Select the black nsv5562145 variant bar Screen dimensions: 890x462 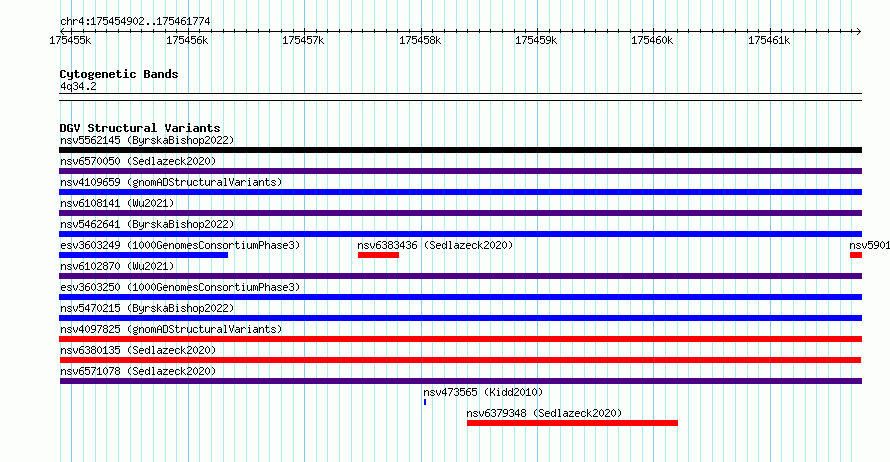(460, 150)
